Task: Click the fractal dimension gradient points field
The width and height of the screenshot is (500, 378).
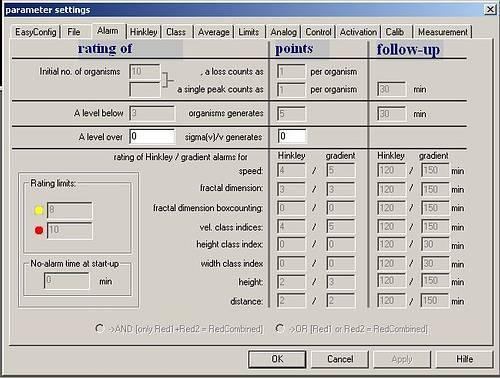Action: click(341, 189)
